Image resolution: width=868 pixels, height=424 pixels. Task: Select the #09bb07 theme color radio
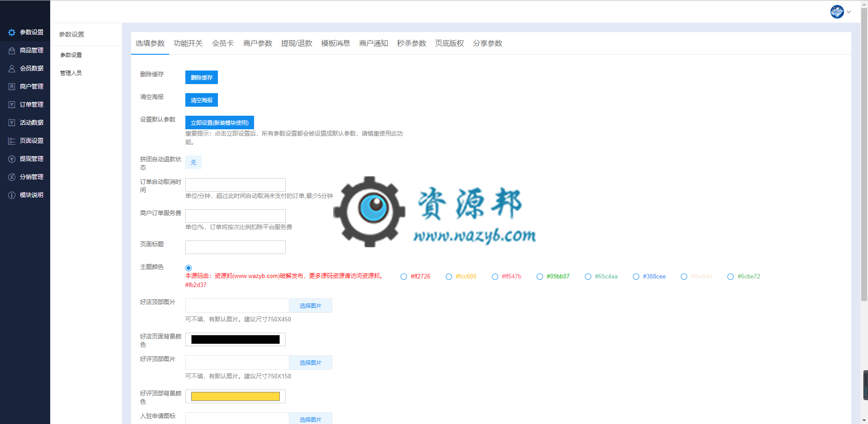pyautogui.click(x=540, y=277)
